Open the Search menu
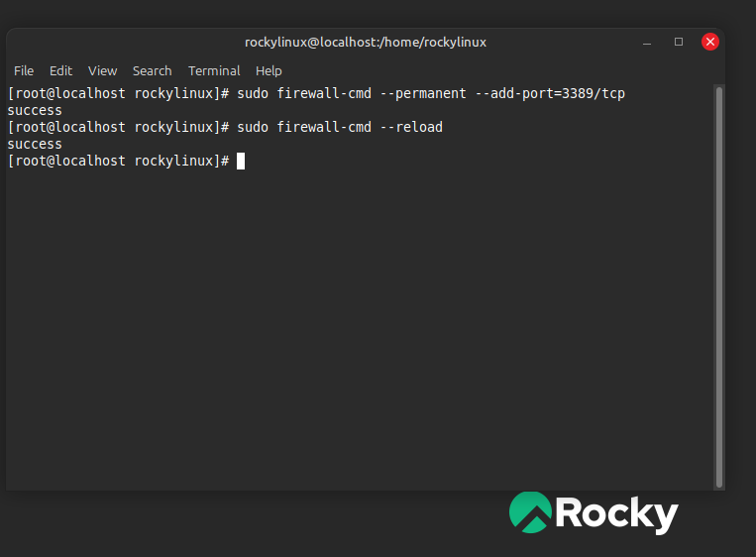This screenshot has width=756, height=557. [x=152, y=70]
